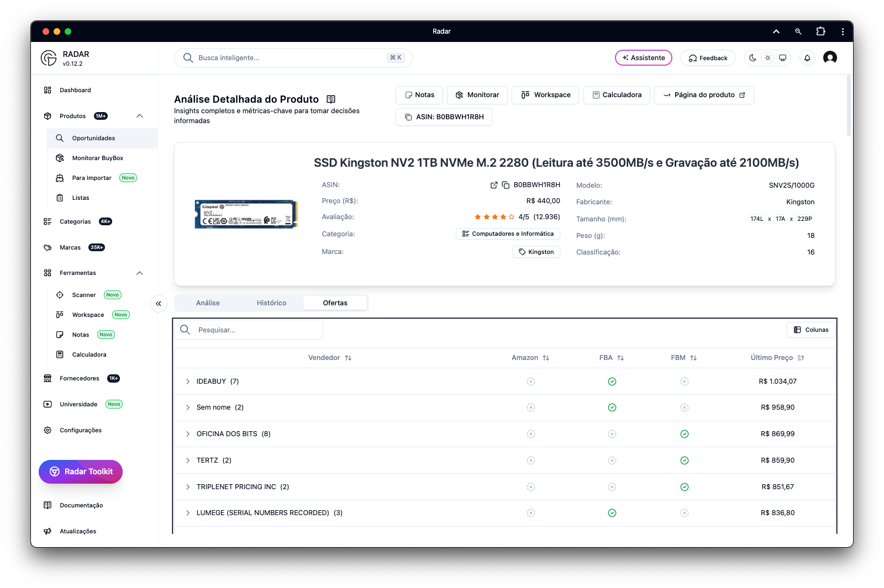Sort offers by the FBM column
Viewport: 884px width, 588px height.
pos(684,358)
